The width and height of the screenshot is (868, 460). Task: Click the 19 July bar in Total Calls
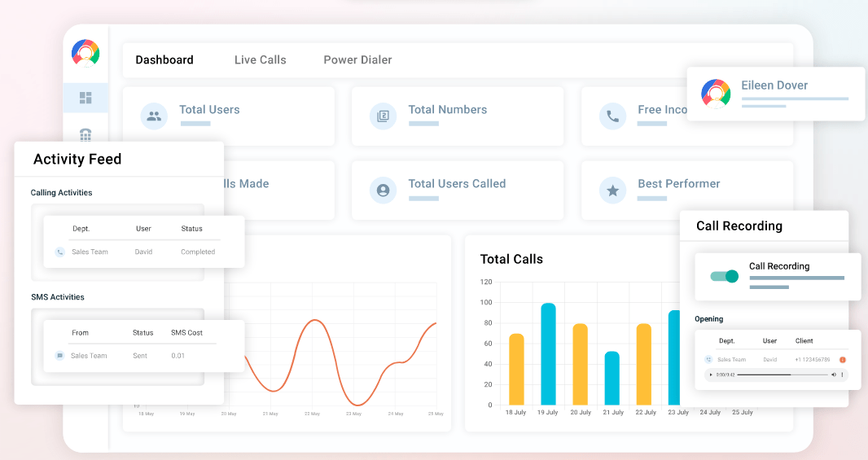[x=548, y=353]
